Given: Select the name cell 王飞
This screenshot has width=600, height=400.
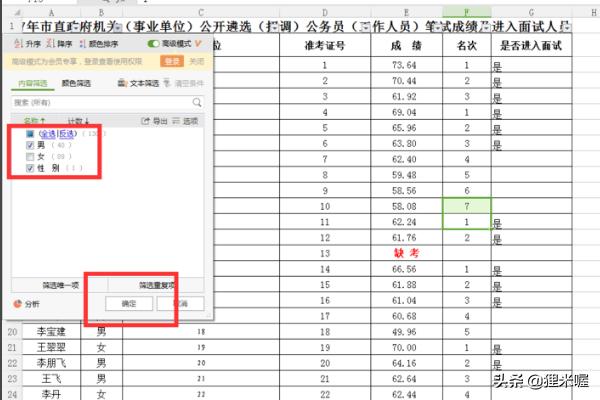Looking at the screenshot, I should [51, 379].
